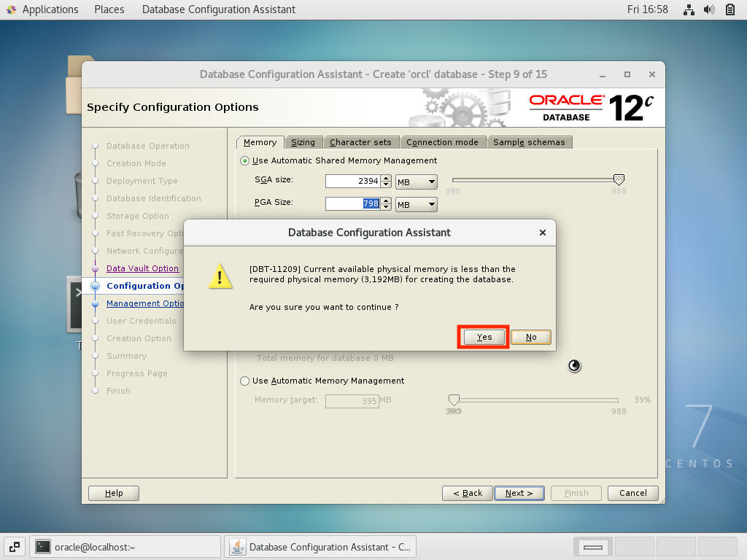Click the Creation Option step

pos(139,338)
